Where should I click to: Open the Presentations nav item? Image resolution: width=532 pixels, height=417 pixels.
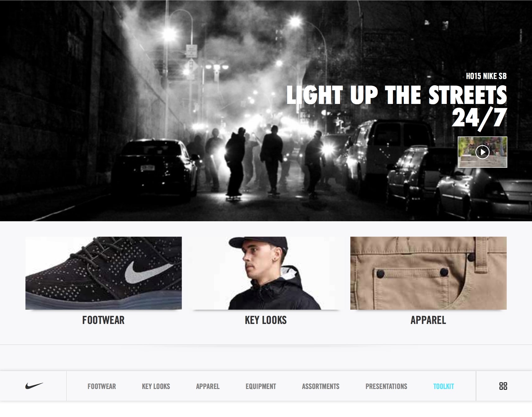click(x=386, y=386)
